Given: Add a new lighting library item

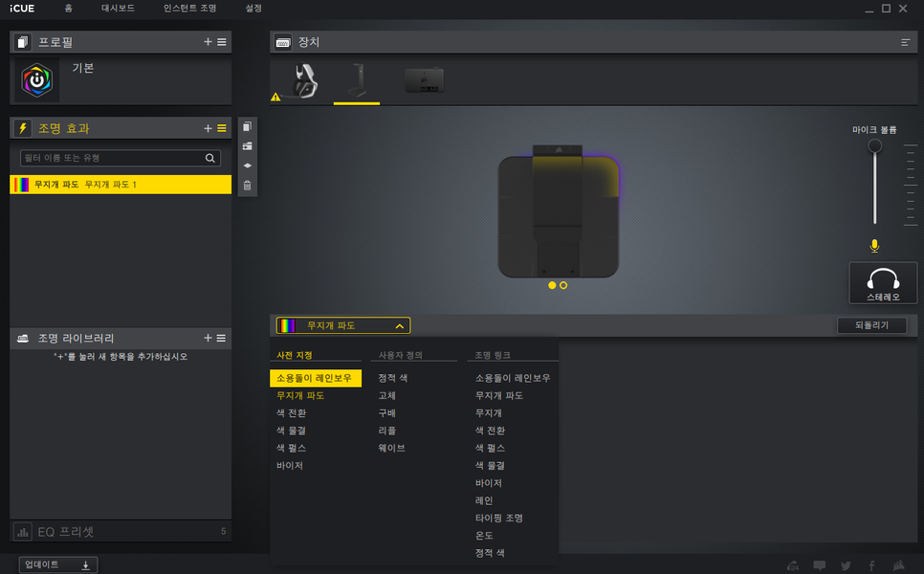Looking at the screenshot, I should (208, 338).
